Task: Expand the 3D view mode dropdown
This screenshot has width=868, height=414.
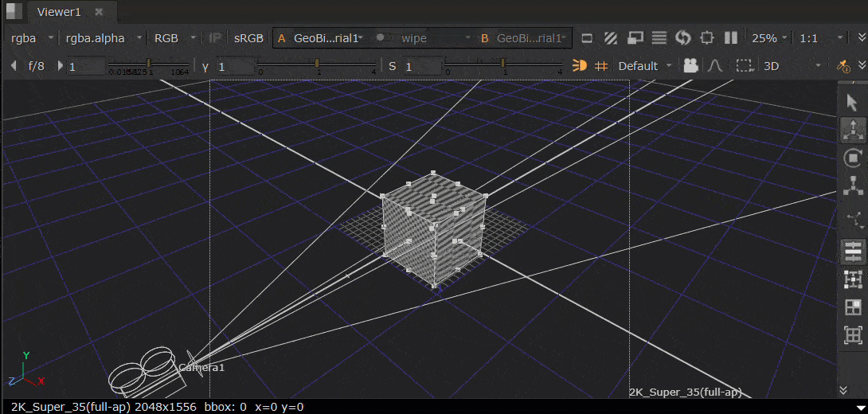Action: [x=792, y=65]
